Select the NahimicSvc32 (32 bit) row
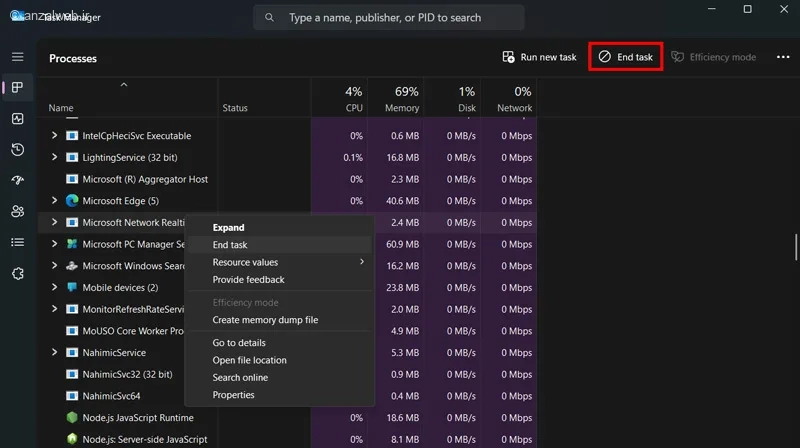 pos(288,374)
